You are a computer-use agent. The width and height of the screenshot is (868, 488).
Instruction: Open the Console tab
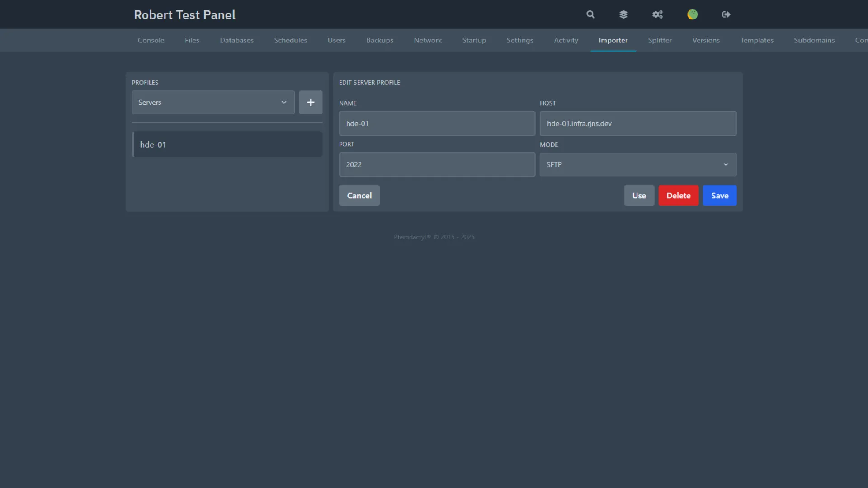click(x=151, y=40)
